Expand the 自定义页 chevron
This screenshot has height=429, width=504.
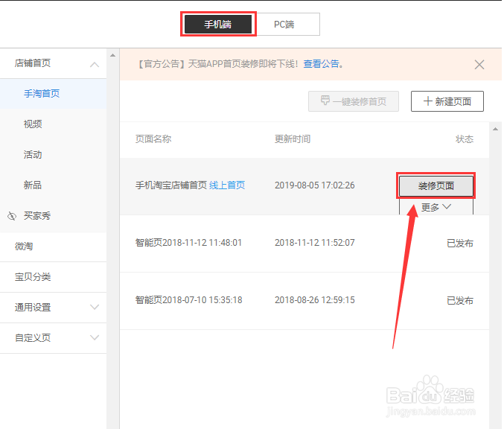(x=95, y=337)
